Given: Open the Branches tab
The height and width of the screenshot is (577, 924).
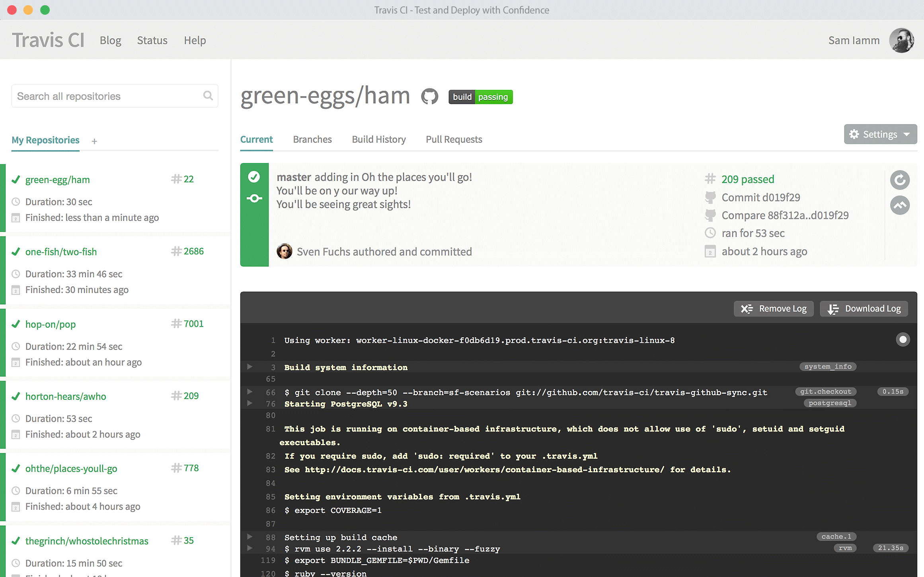Looking at the screenshot, I should (x=312, y=139).
